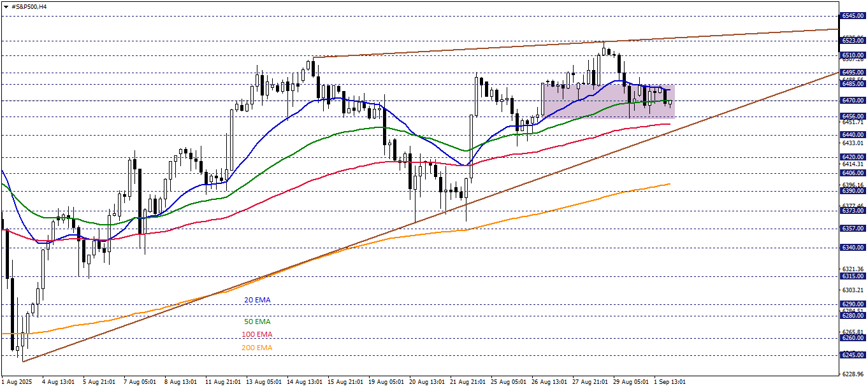Click the 6485.00 price level label

852,83
